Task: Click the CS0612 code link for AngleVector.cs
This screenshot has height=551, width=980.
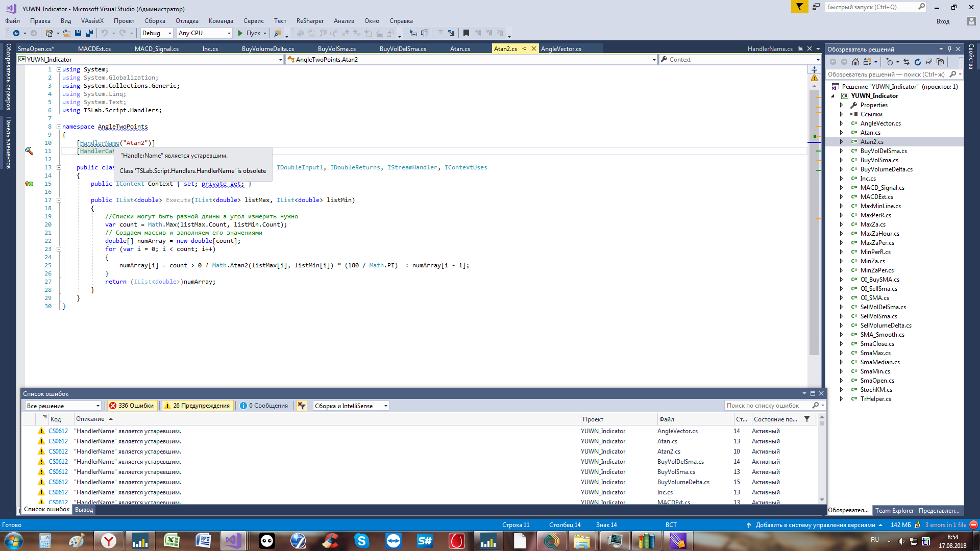Action: click(58, 431)
